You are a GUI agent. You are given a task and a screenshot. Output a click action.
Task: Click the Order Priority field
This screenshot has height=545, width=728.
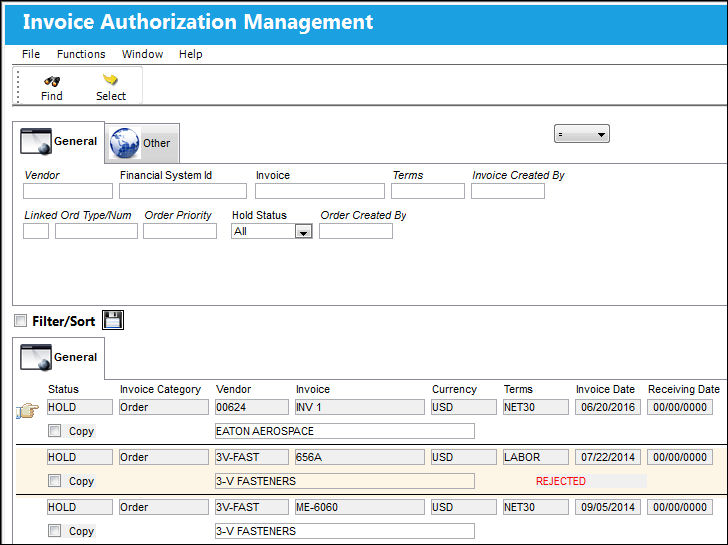coord(180,231)
